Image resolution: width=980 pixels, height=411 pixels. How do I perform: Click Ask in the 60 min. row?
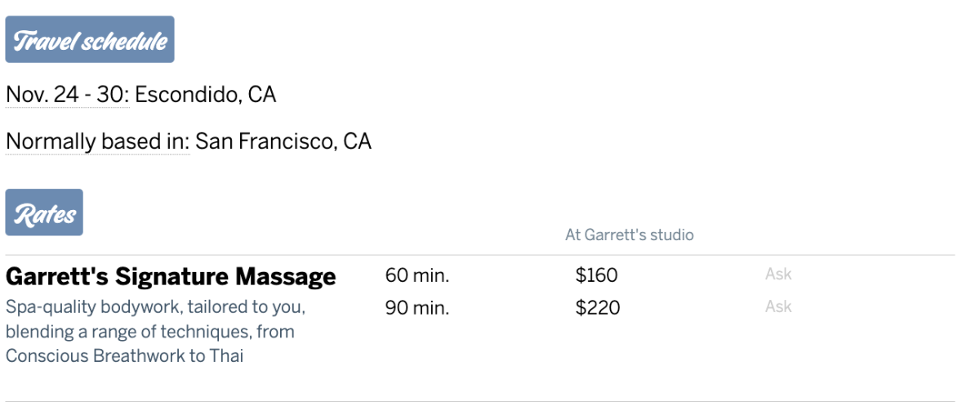point(778,275)
